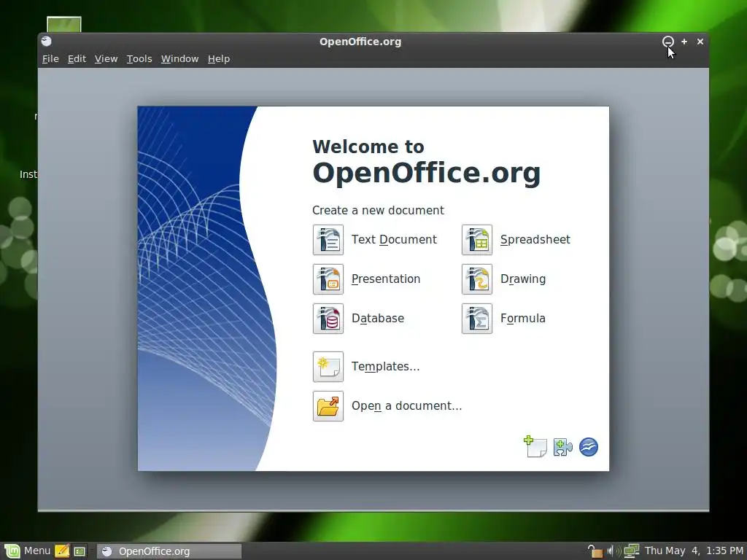Viewport: 747px width, 560px height.
Task: Click the Drawing label
Action: 522,279
